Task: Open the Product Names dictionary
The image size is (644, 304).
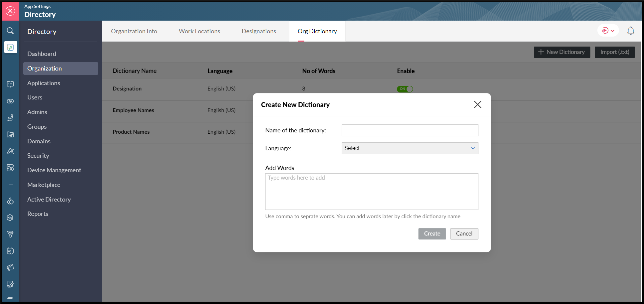Action: [131, 132]
